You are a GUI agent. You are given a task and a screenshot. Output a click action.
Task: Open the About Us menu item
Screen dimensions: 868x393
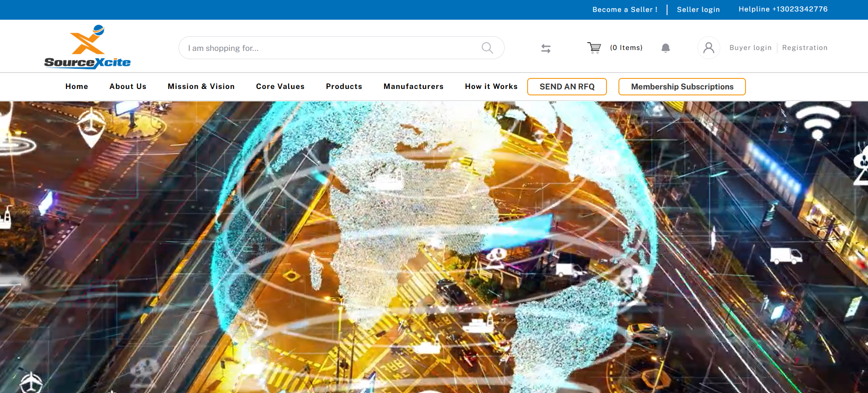click(x=128, y=86)
